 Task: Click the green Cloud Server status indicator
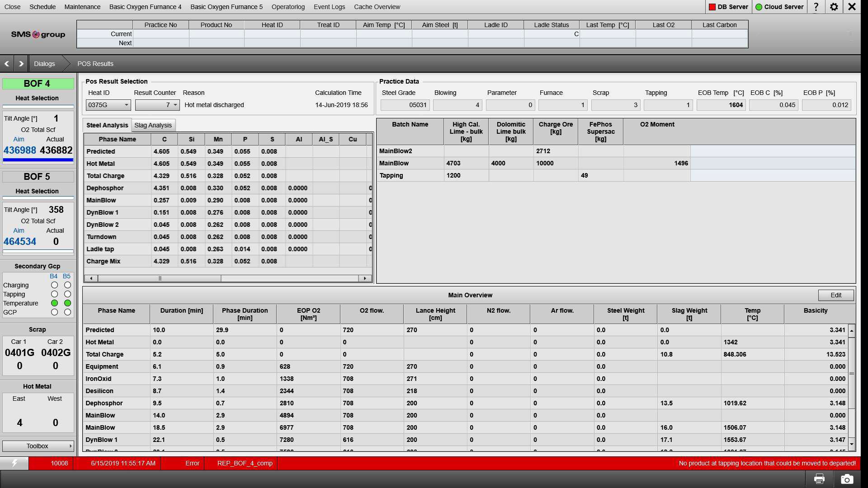[x=758, y=7]
